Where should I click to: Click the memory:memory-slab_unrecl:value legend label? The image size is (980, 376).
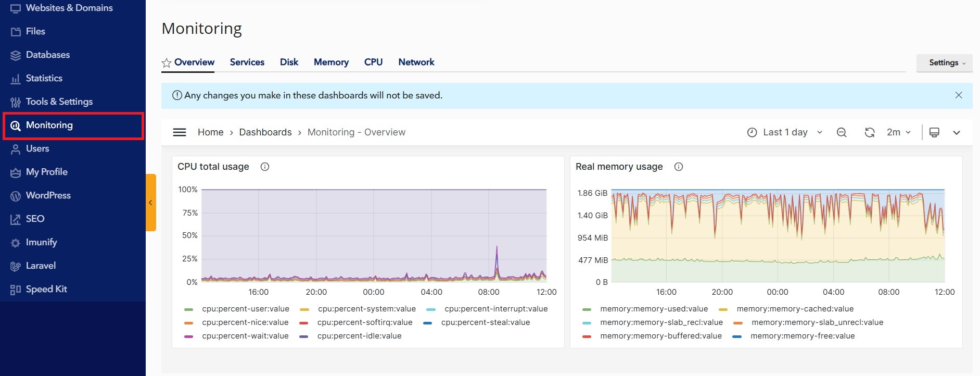[x=818, y=322]
